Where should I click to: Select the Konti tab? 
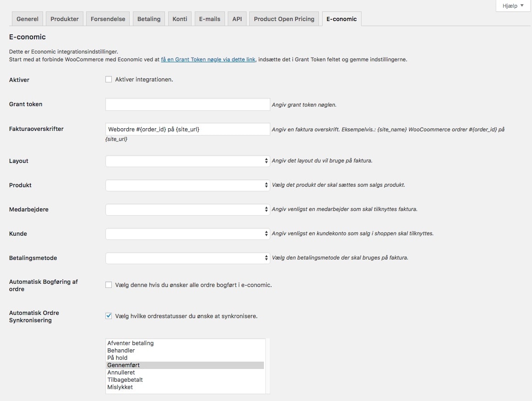pyautogui.click(x=180, y=19)
